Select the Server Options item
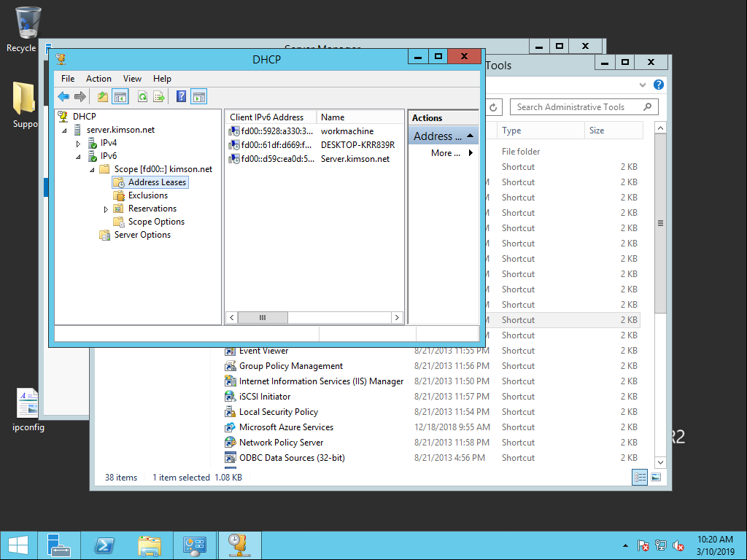This screenshot has height=560, width=747. [x=142, y=235]
